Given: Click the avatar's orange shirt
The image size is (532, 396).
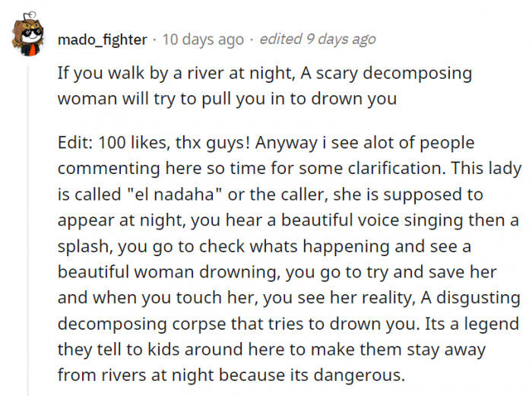Looking at the screenshot, I should coord(31,51).
